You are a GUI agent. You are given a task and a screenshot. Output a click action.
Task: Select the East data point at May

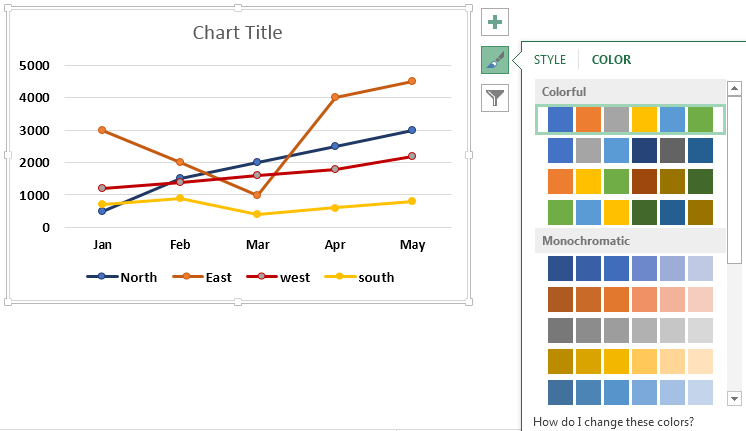click(412, 81)
